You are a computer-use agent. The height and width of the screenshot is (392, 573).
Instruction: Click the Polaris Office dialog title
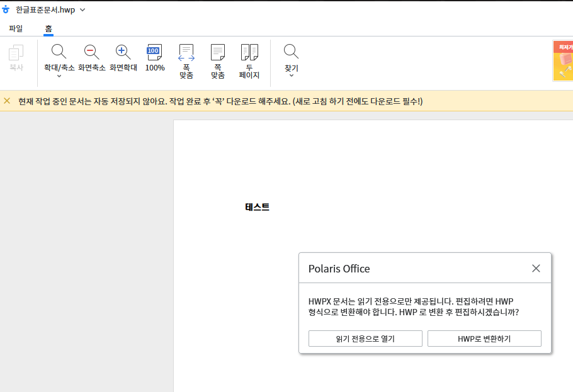click(x=339, y=269)
